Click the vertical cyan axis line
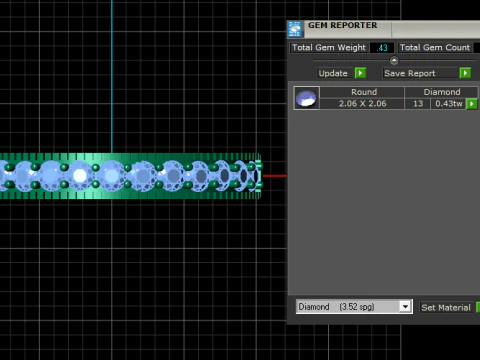480x360 pixels. pos(112,77)
